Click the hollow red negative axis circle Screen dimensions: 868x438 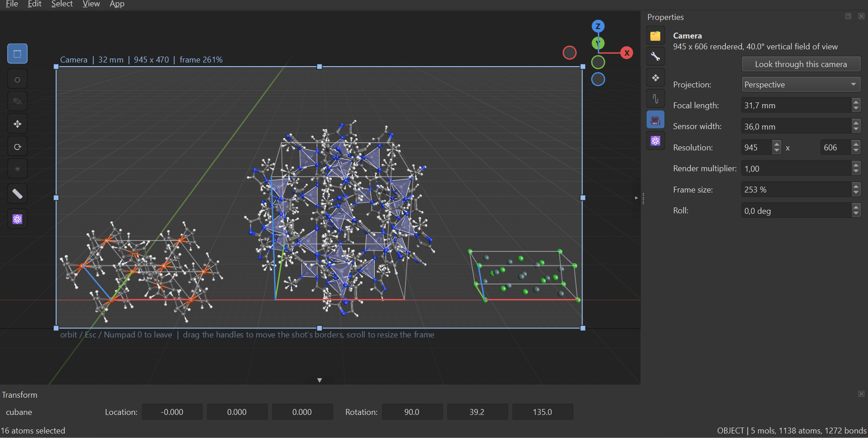[x=569, y=53]
